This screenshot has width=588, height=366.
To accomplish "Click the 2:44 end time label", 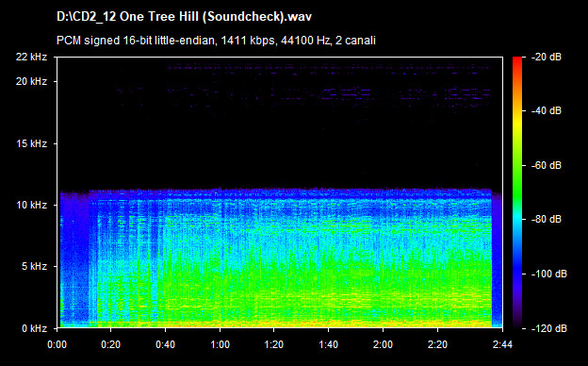I will [x=502, y=344].
